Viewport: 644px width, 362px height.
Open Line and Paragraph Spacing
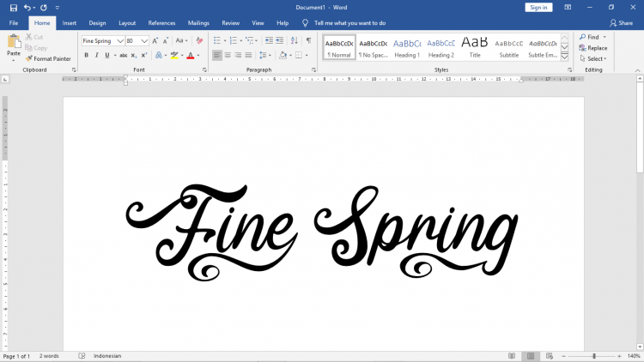(x=264, y=55)
